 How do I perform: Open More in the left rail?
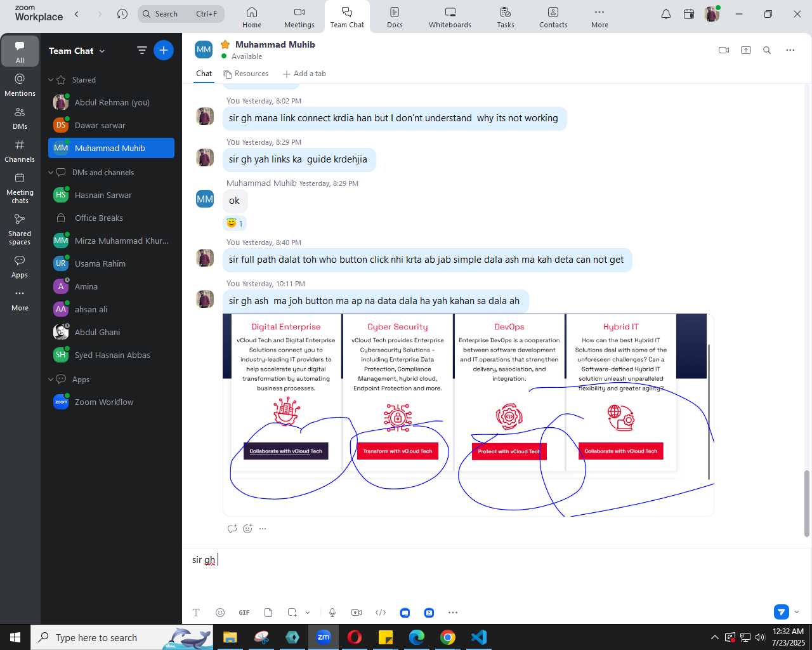20,300
